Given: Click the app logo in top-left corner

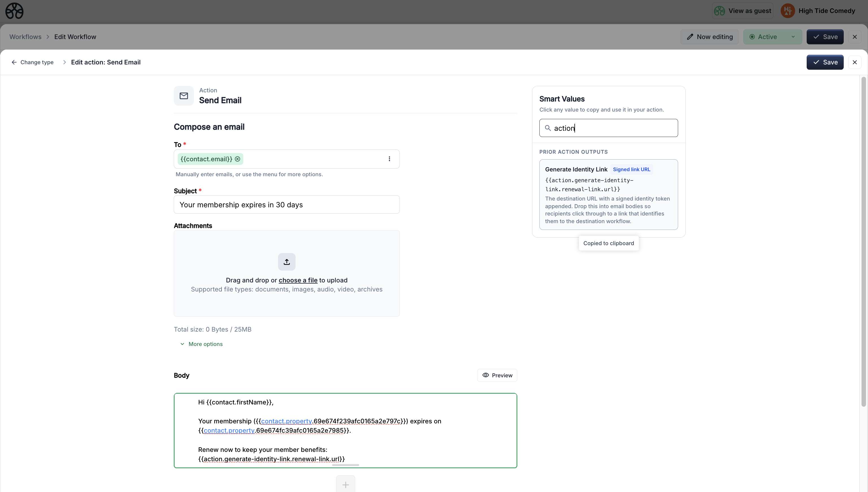Looking at the screenshot, I should [14, 11].
